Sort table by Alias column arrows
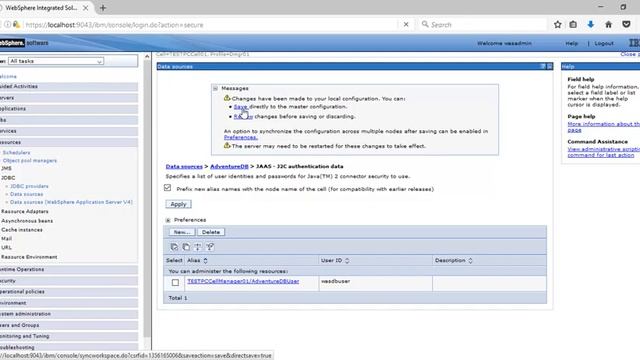 pyautogui.click(x=206, y=260)
